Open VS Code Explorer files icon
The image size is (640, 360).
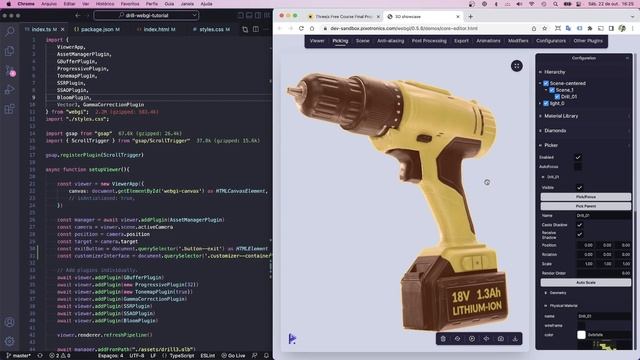point(9,51)
